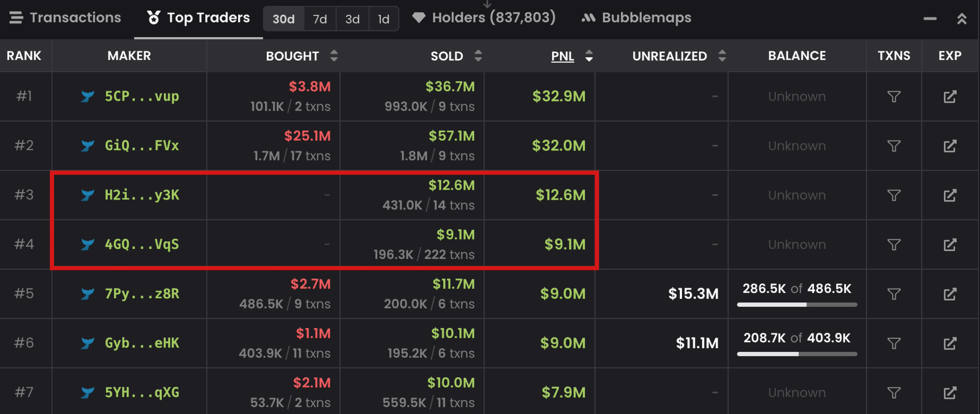Image resolution: width=980 pixels, height=414 pixels.
Task: Minimize the panel with dash icon
Action: [x=930, y=18]
